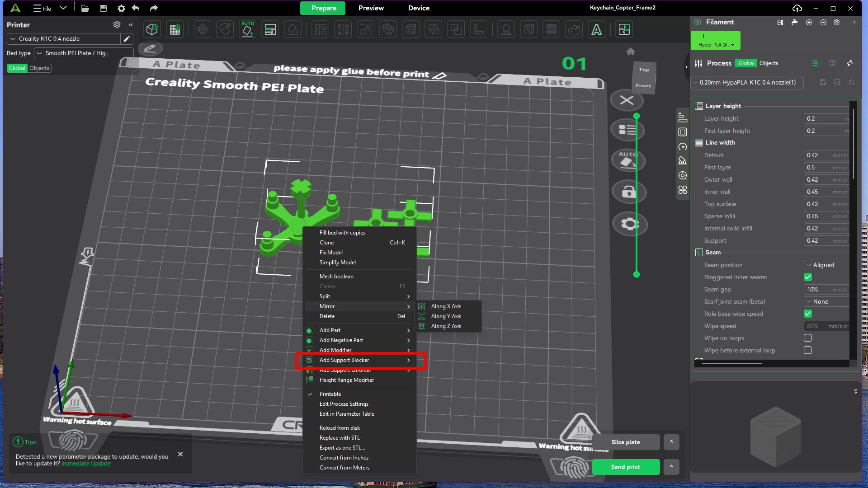Click the Slice plate button
Image resolution: width=868 pixels, height=488 pixels.
point(626,442)
